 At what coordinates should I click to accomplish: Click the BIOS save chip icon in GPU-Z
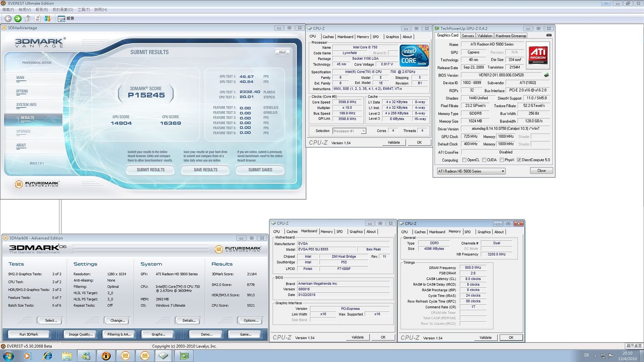(x=546, y=75)
